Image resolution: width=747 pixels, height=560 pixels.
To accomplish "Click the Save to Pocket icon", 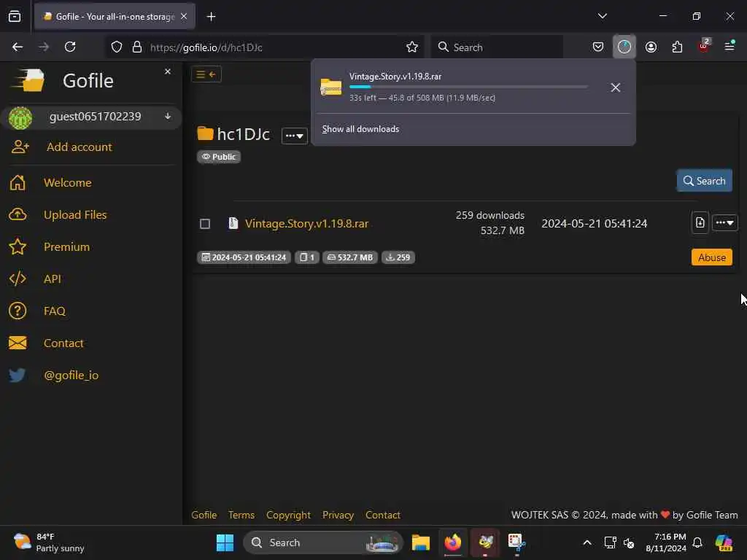I will [598, 47].
